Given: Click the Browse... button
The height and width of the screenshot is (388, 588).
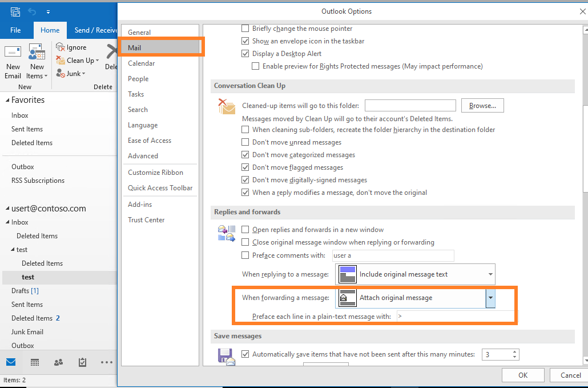Looking at the screenshot, I should [x=482, y=106].
